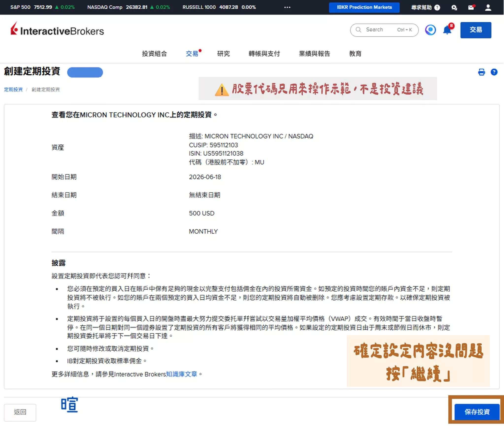Click the blue 交易 trade button
The image size is (504, 427).
coord(476,30)
